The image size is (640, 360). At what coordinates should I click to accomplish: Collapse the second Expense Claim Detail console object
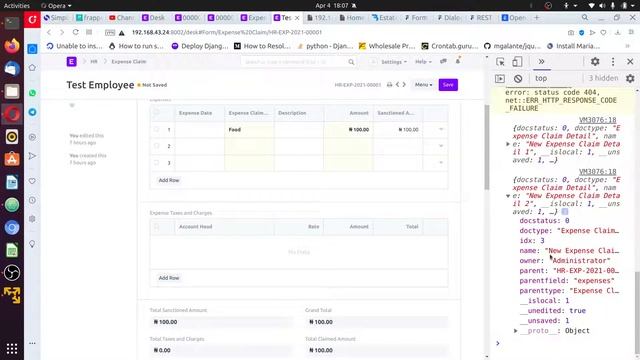click(x=508, y=196)
